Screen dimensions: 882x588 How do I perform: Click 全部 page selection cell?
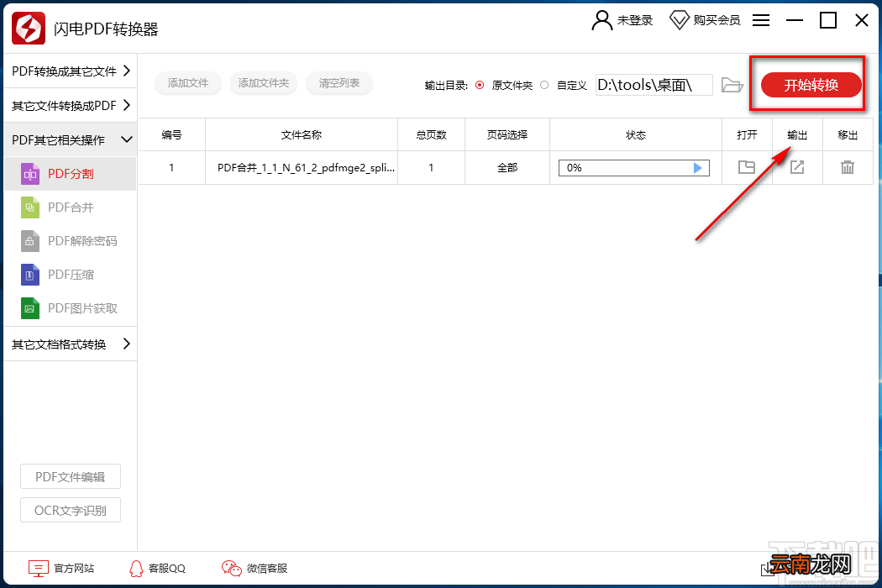tap(507, 168)
